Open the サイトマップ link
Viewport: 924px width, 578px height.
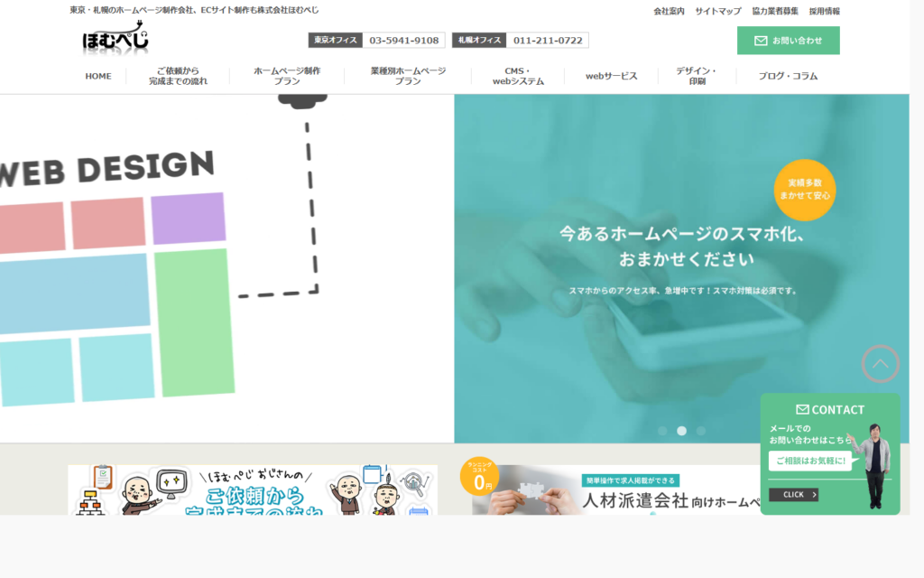click(718, 11)
